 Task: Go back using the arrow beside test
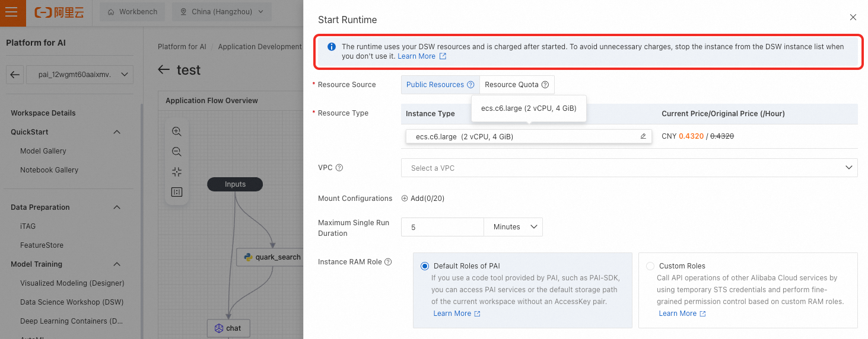coord(164,70)
